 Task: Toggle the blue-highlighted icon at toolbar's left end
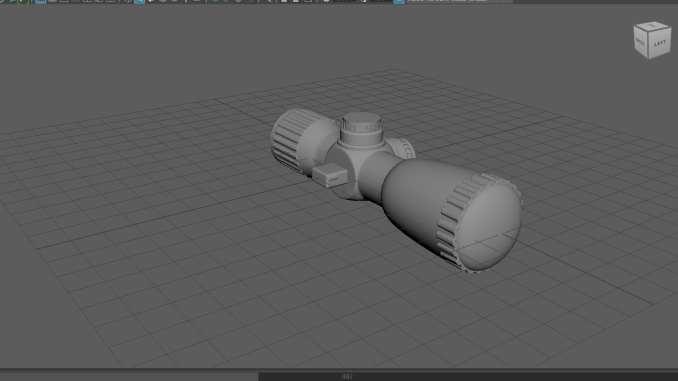pos(40,1)
